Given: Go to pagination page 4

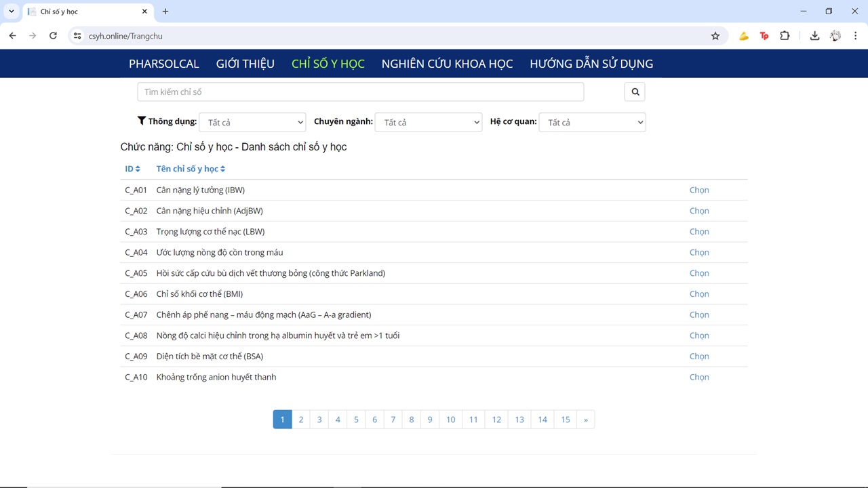Looking at the screenshot, I should 338,420.
